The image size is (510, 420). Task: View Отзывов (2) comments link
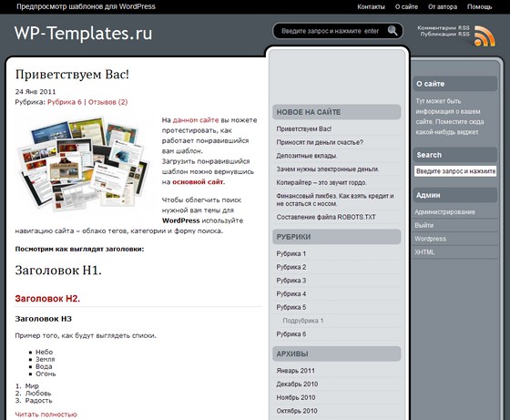(x=108, y=102)
